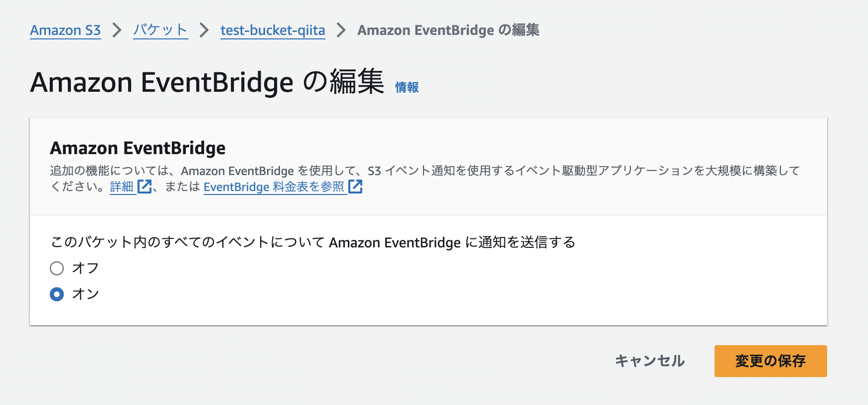
Task: Click 変更の保存 to save changes
Action: click(770, 361)
